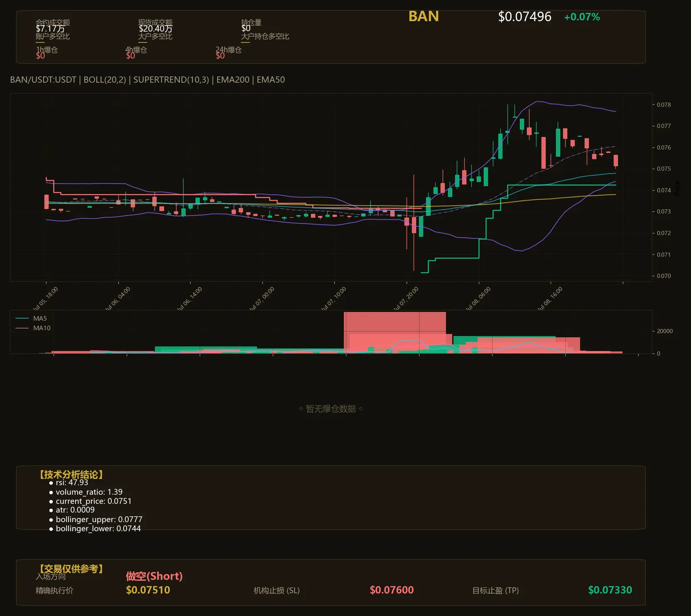691x616 pixels.
Task: Select the execution price $0.07510
Action: click(x=148, y=590)
